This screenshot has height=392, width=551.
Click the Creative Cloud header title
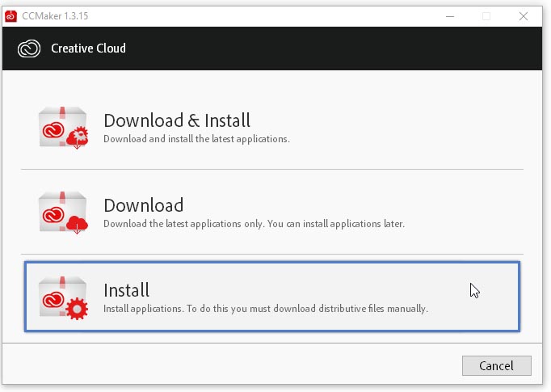click(88, 48)
